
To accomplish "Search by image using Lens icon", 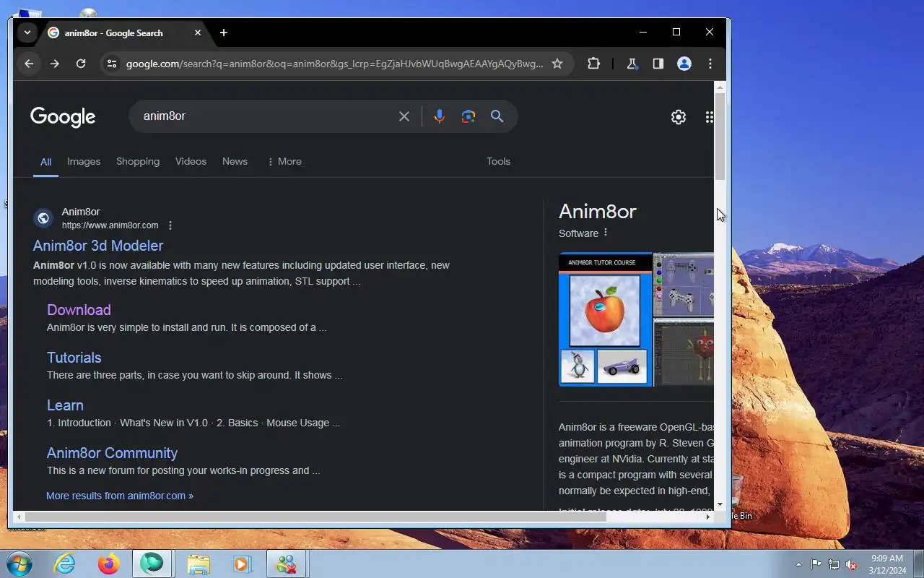I will (468, 116).
